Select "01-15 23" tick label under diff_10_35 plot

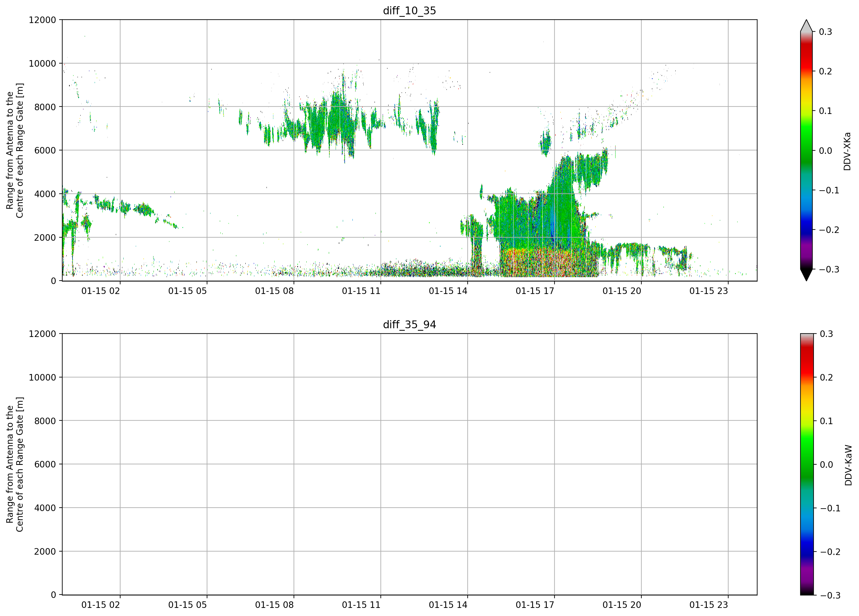[709, 291]
